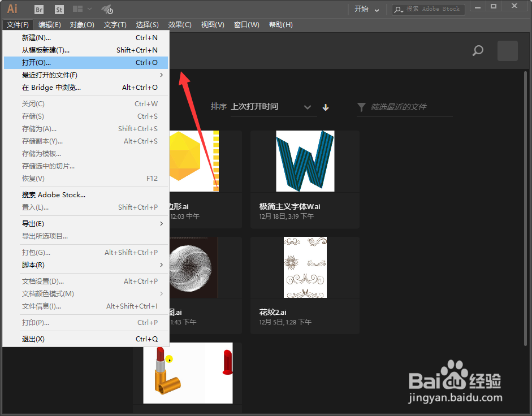532x416 pixels.
Task: Expand the 上次打开时间 sort dropdown
Action: [274, 107]
